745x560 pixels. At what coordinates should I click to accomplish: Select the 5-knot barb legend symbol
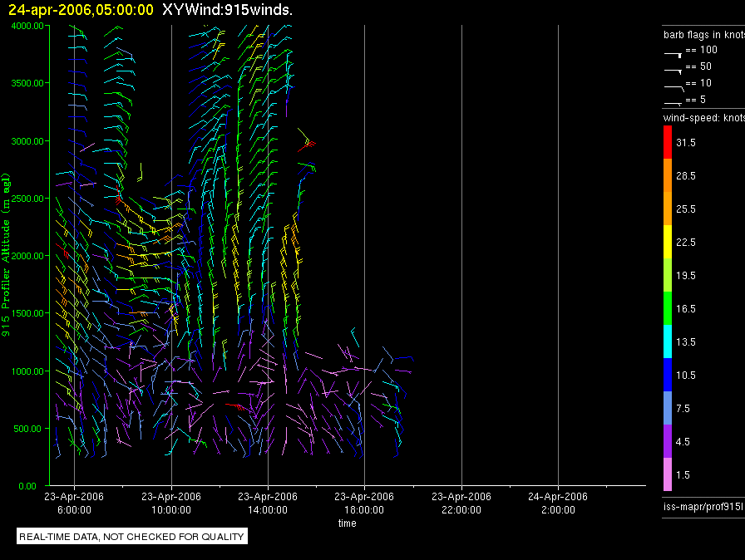(673, 101)
